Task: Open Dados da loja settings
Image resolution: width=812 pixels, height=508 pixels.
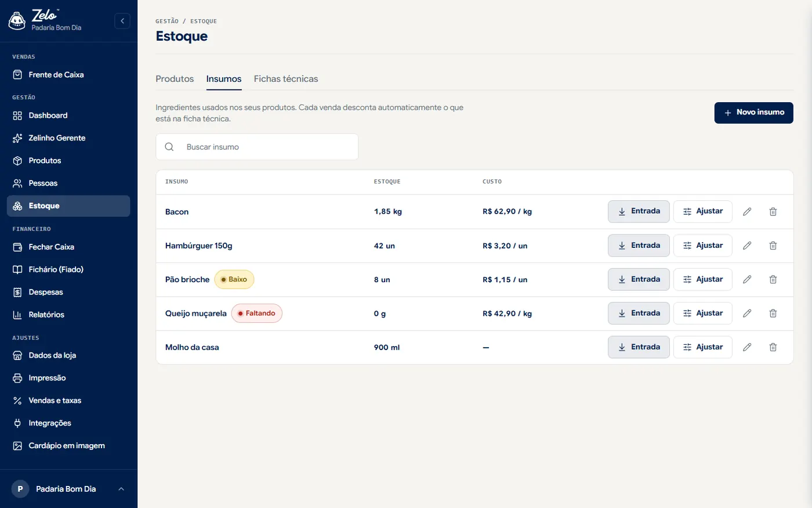Action: pyautogui.click(x=68, y=355)
